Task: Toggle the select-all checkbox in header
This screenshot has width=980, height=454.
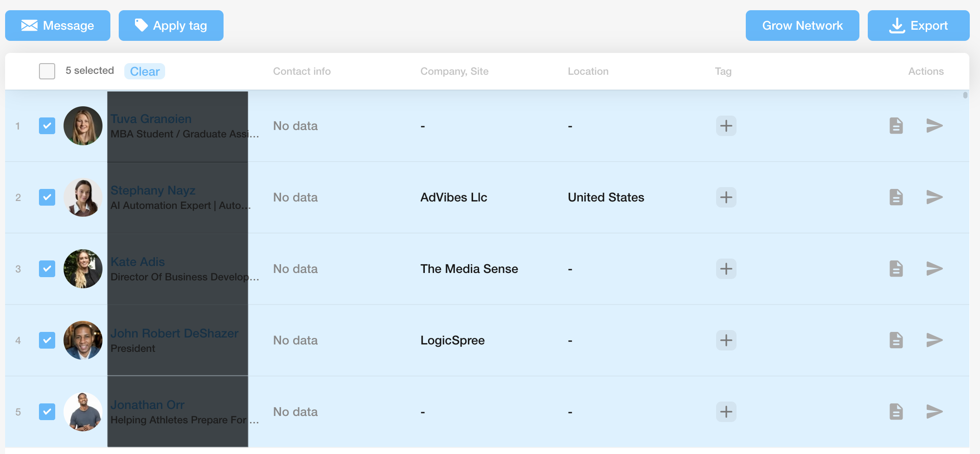Action: tap(47, 71)
